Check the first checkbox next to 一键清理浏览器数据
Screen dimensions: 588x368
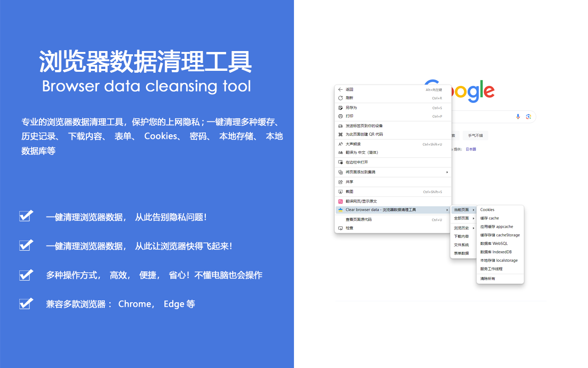coord(26,216)
